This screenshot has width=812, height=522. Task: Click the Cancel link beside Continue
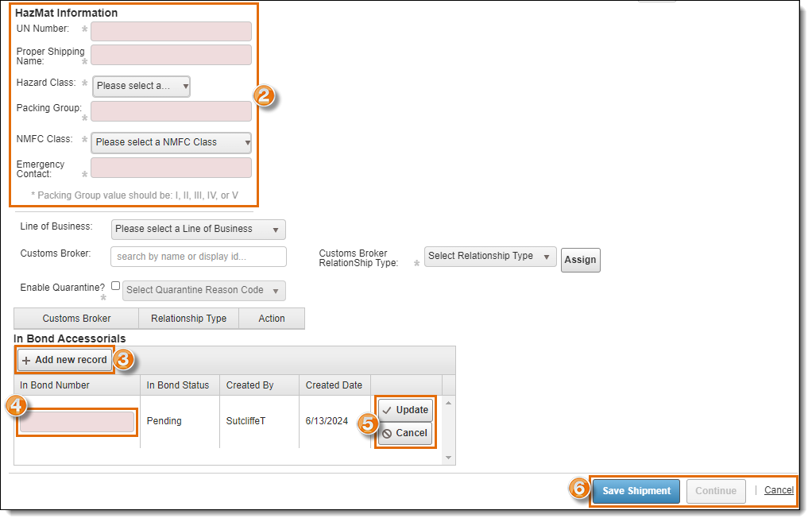tap(779, 490)
